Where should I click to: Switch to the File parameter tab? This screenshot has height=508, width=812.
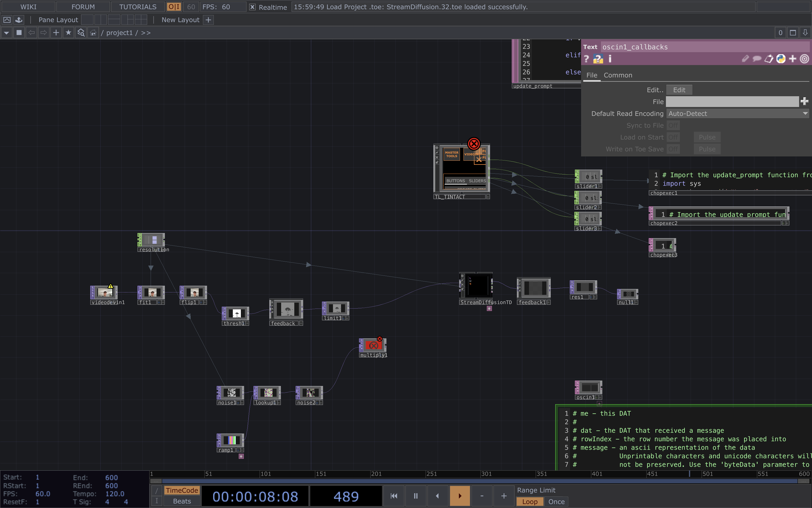592,75
